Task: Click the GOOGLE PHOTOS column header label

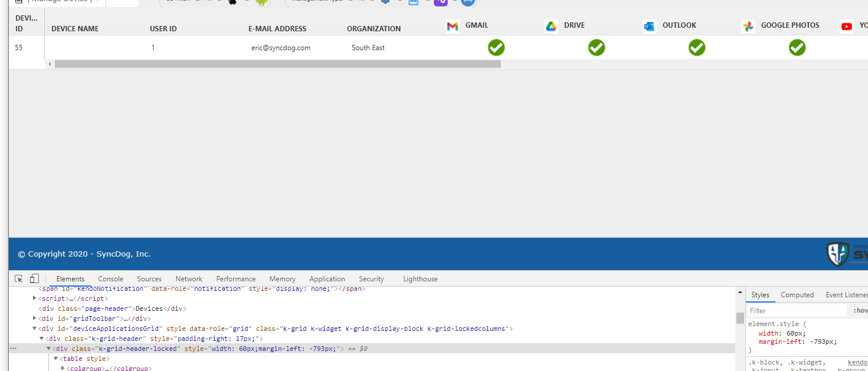Action: click(790, 25)
